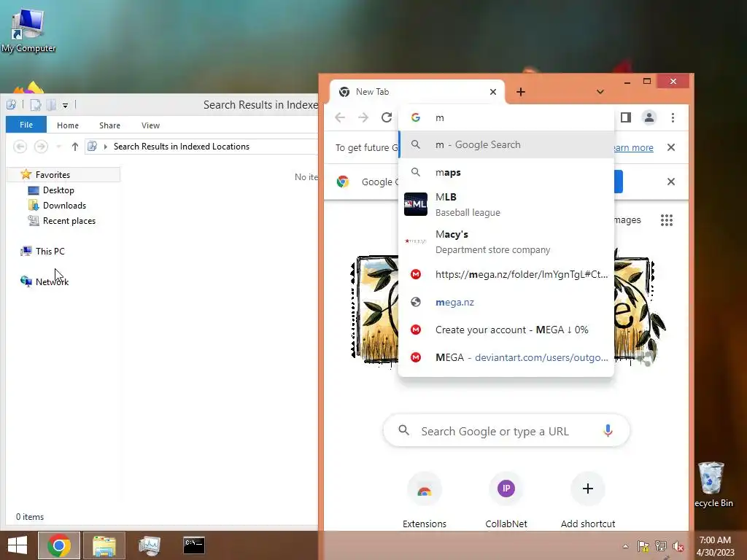Open the Recycle Bin desktop icon
This screenshot has width=747, height=560.
tap(713, 484)
